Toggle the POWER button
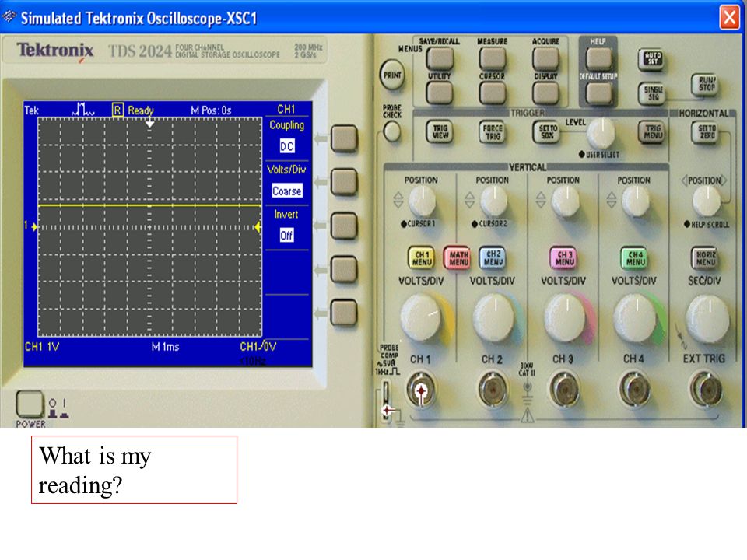Viewport: 747px width, 560px height. [30, 404]
